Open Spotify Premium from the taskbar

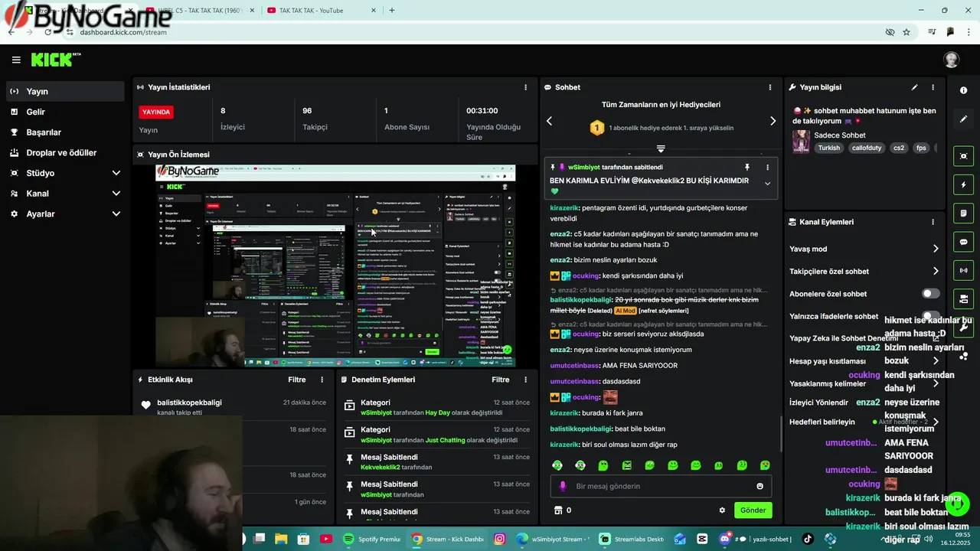tap(371, 539)
